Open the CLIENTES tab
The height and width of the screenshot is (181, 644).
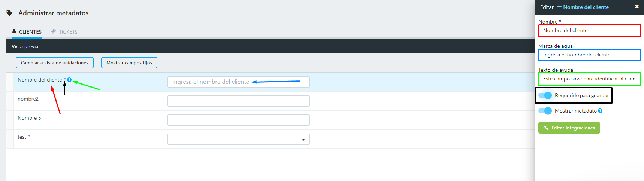[27, 32]
